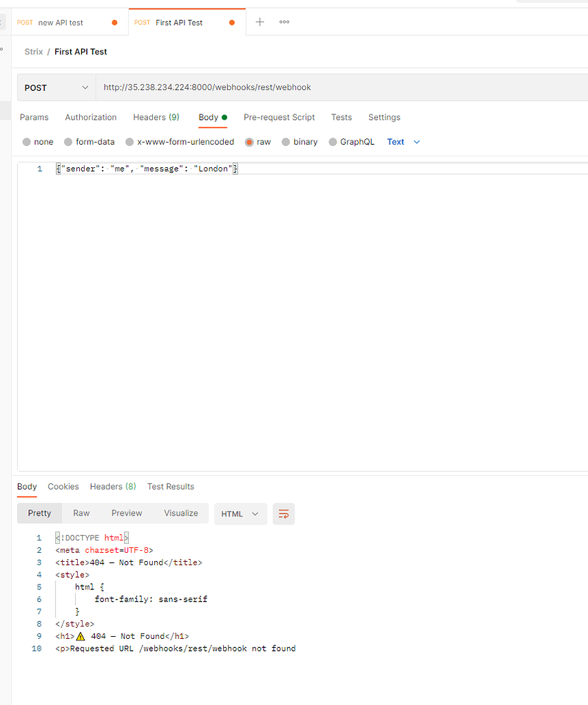Open the more tab actions menu

284,22
